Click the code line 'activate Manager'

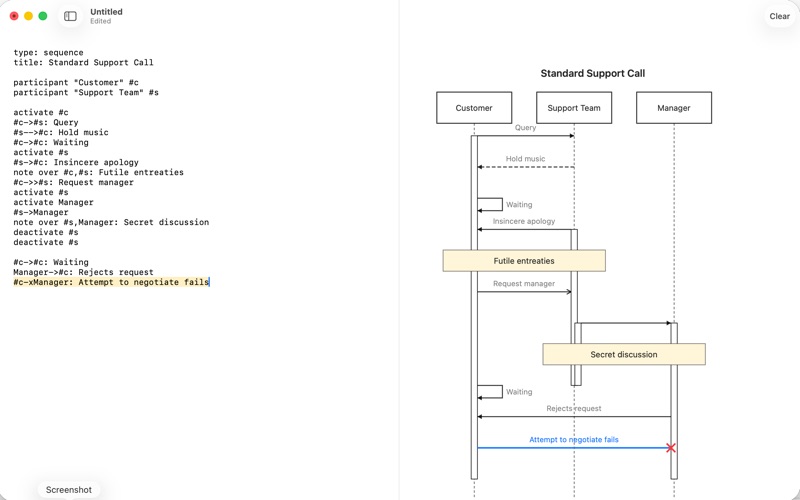tap(54, 202)
